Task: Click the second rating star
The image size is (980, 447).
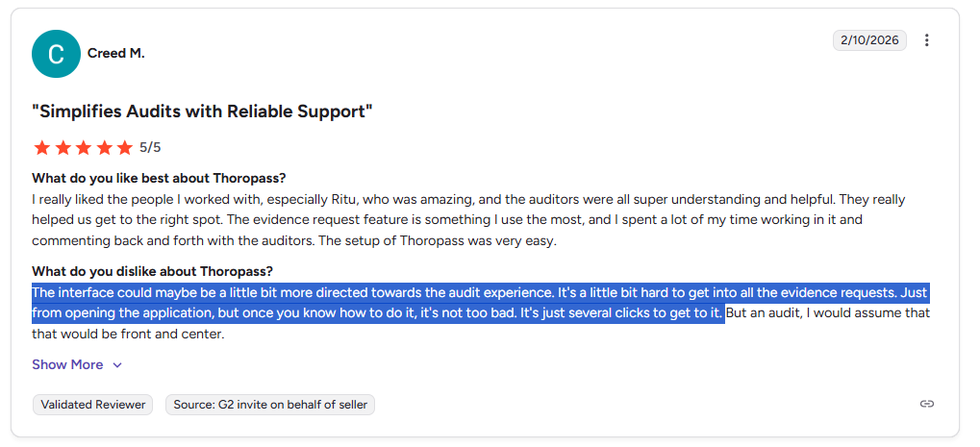Action: click(x=63, y=148)
